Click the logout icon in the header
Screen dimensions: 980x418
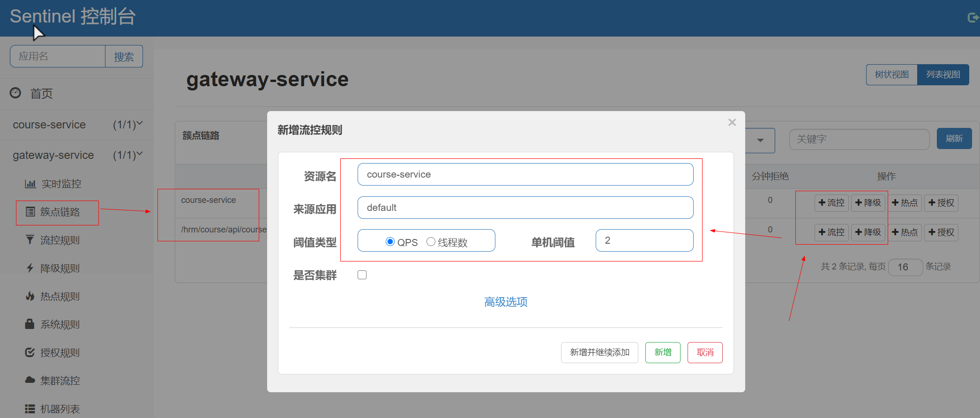tap(973, 18)
